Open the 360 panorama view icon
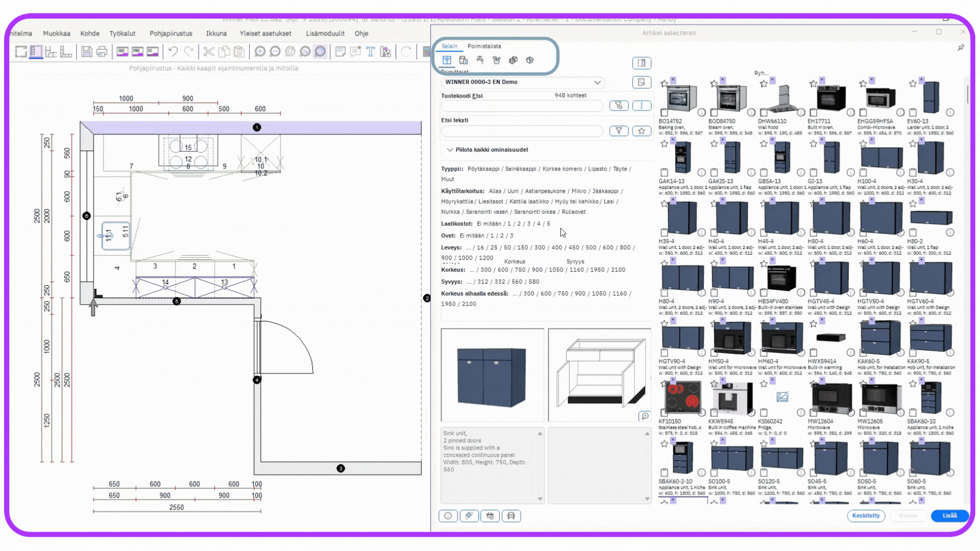 [122, 52]
